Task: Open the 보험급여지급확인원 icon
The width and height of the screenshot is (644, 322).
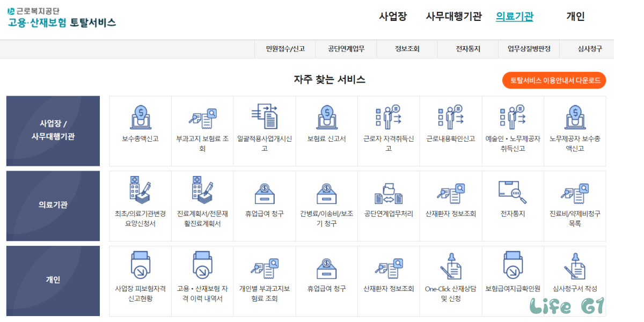Action: (x=513, y=265)
